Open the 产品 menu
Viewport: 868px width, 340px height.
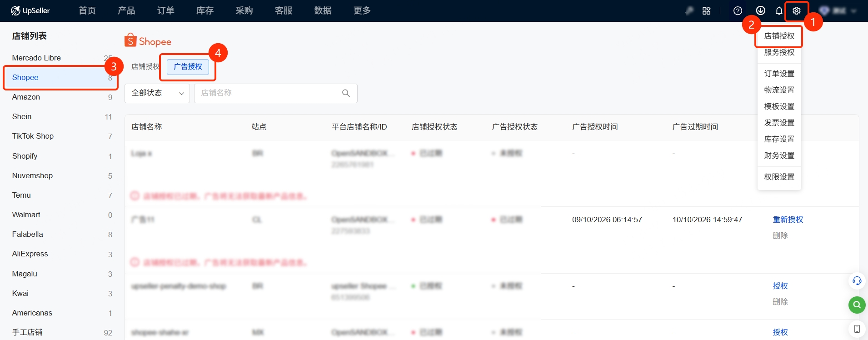[126, 10]
